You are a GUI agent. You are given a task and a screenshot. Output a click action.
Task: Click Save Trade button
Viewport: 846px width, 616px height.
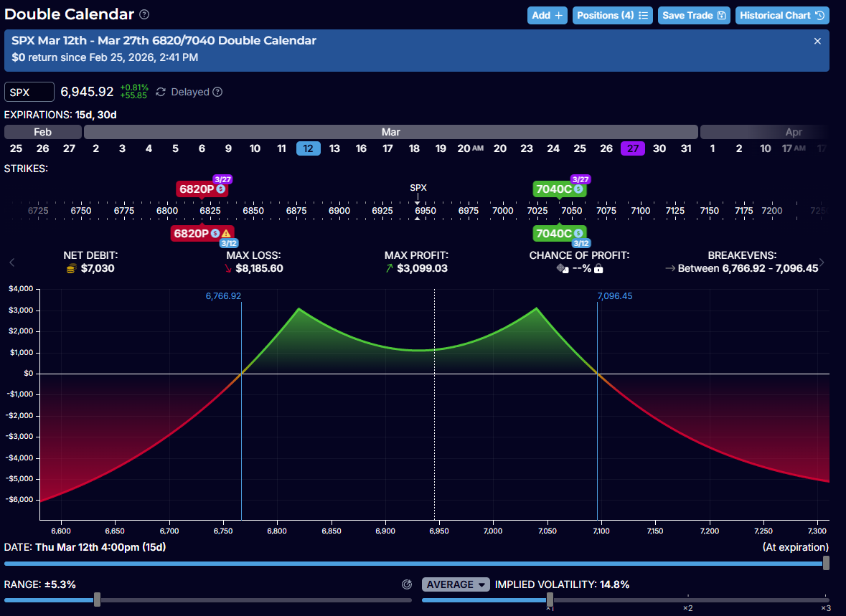click(x=694, y=15)
